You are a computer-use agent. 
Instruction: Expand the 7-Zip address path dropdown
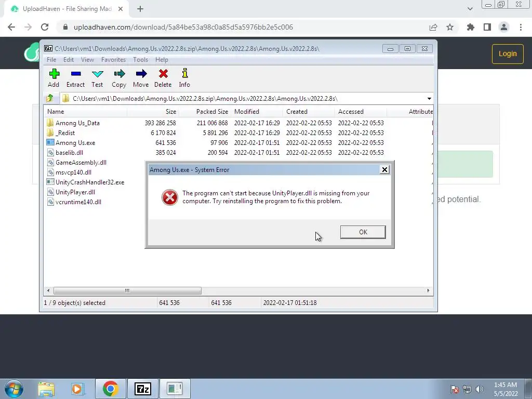pos(429,99)
